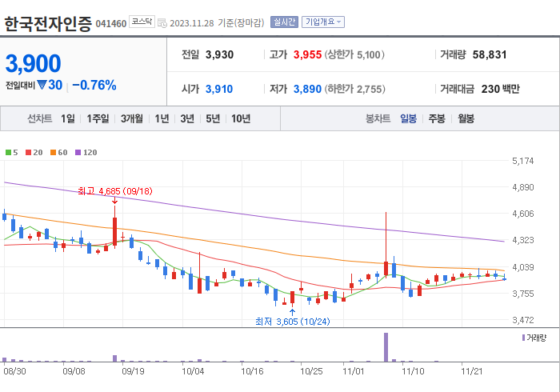Select the 5년 line chart tab
This screenshot has width=560, height=392.
pos(213,118)
